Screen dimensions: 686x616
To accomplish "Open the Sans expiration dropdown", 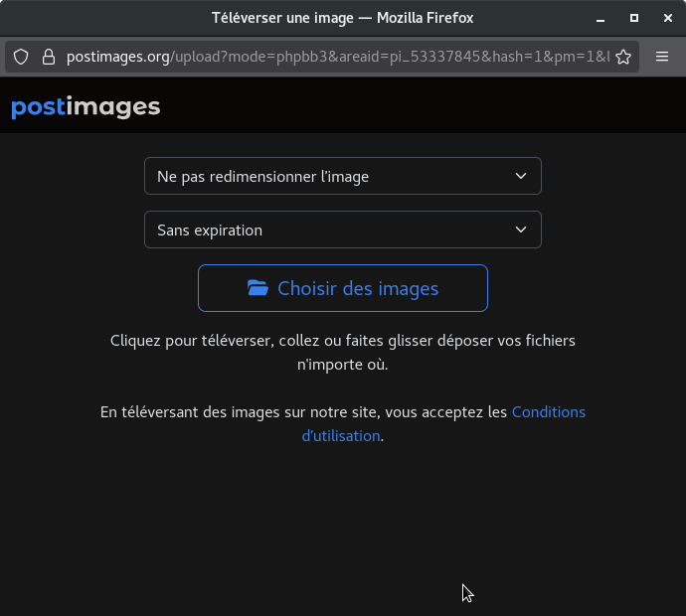I will (343, 230).
